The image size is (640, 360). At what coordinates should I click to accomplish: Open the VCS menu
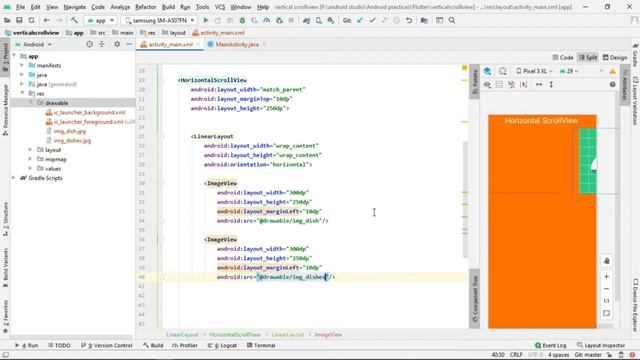[x=220, y=7]
